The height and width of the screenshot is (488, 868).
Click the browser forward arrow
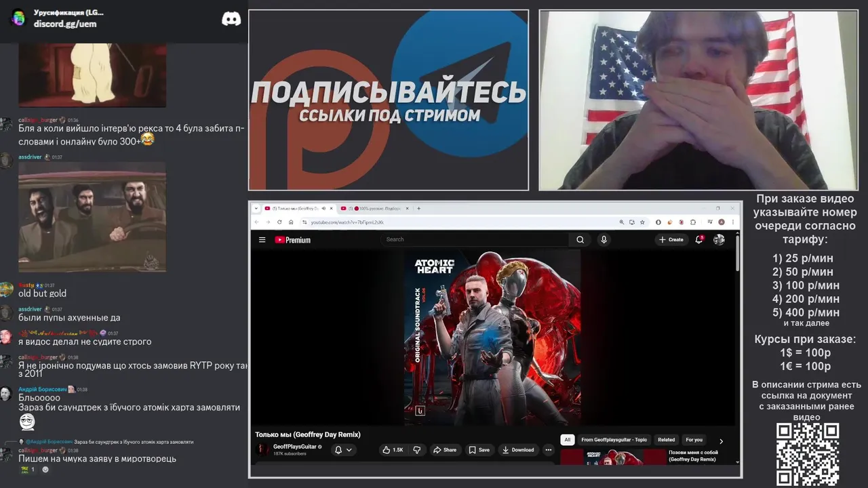[268, 222]
